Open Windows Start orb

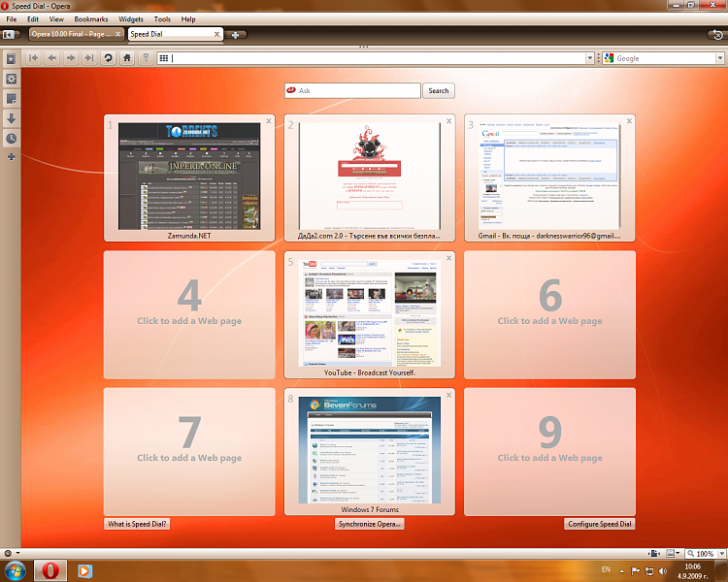(14, 570)
